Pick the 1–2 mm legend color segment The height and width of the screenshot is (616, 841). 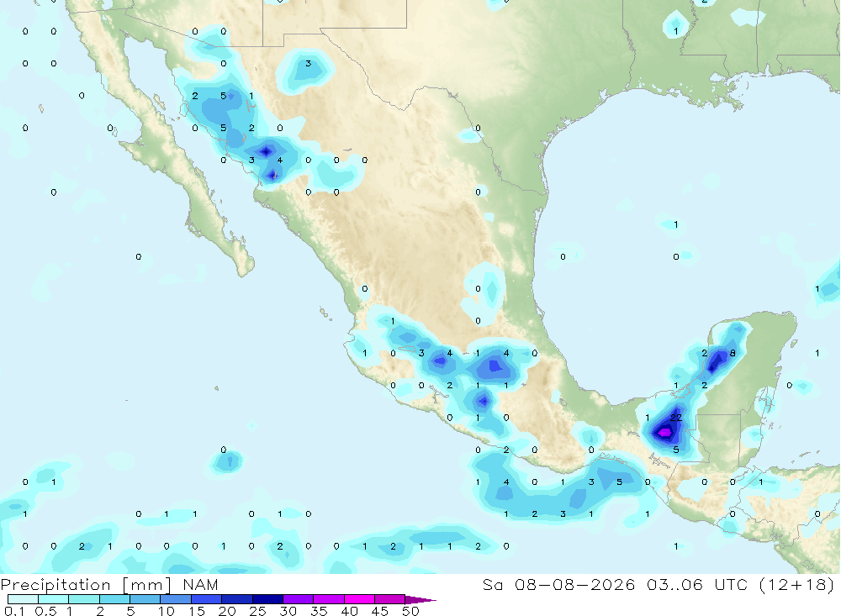pyautogui.click(x=84, y=599)
